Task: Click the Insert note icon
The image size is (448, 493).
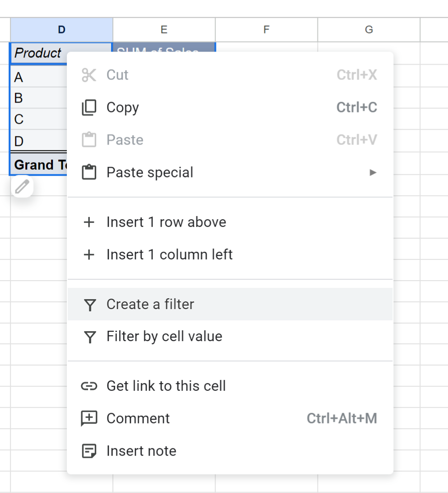Action: pos(89,451)
